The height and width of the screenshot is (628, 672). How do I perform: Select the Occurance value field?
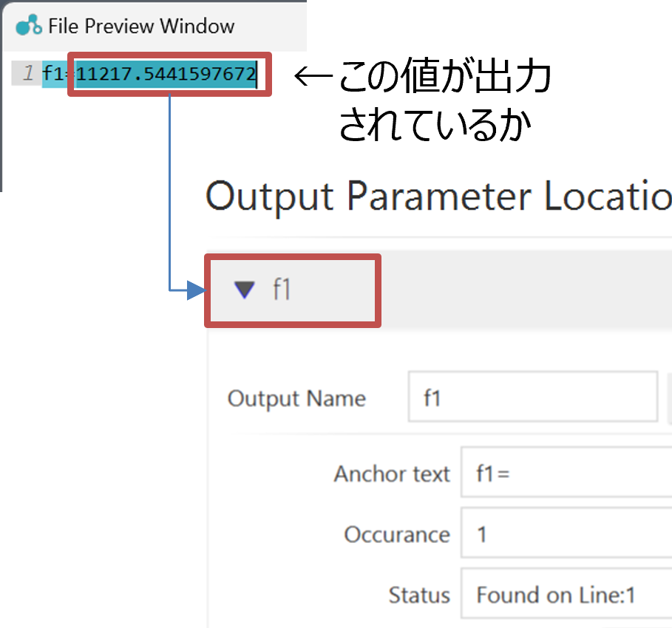(566, 533)
